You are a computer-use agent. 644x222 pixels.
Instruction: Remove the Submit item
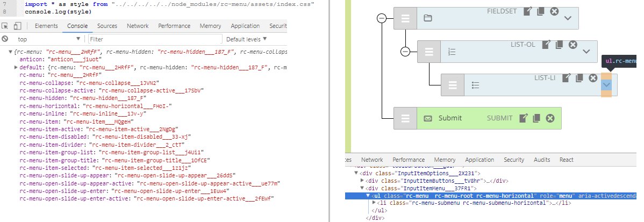[550, 118]
